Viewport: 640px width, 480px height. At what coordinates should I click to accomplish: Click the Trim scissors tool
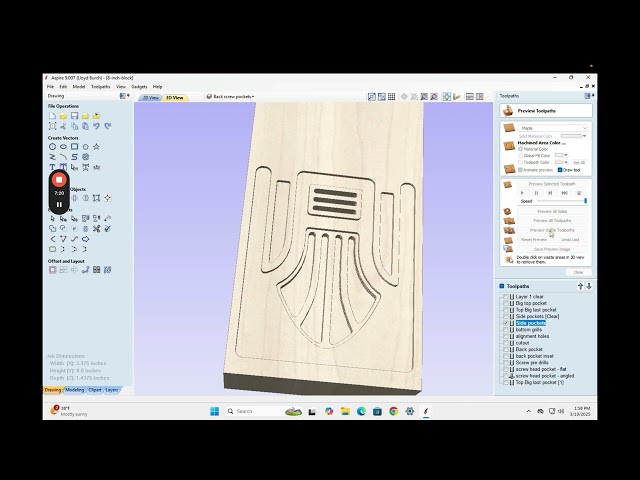coord(96,229)
